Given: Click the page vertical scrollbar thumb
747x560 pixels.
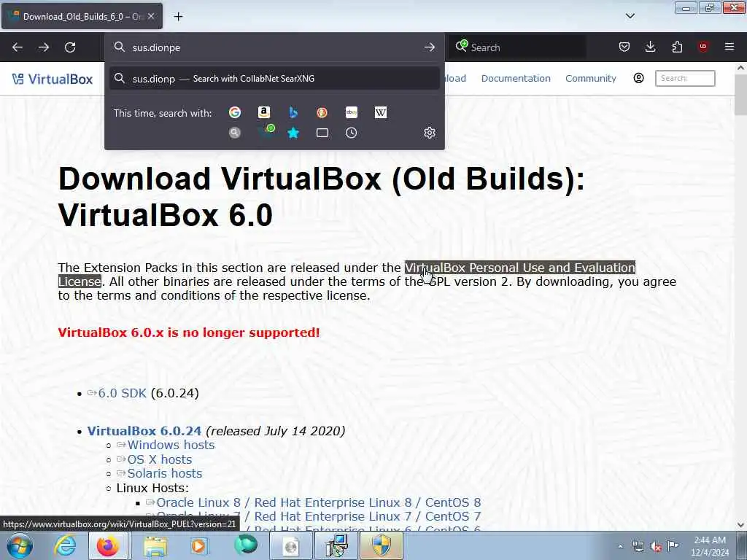Looking at the screenshot, I should (740, 94).
